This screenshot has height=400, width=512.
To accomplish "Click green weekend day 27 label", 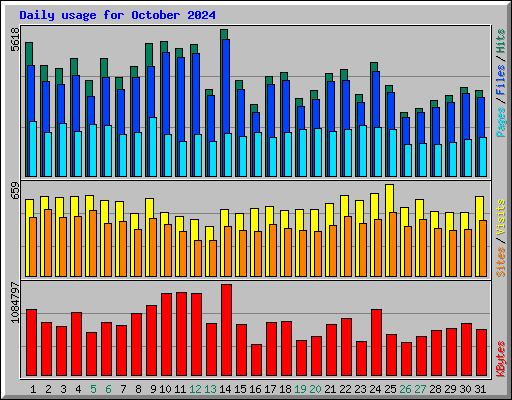I will (x=420, y=389).
